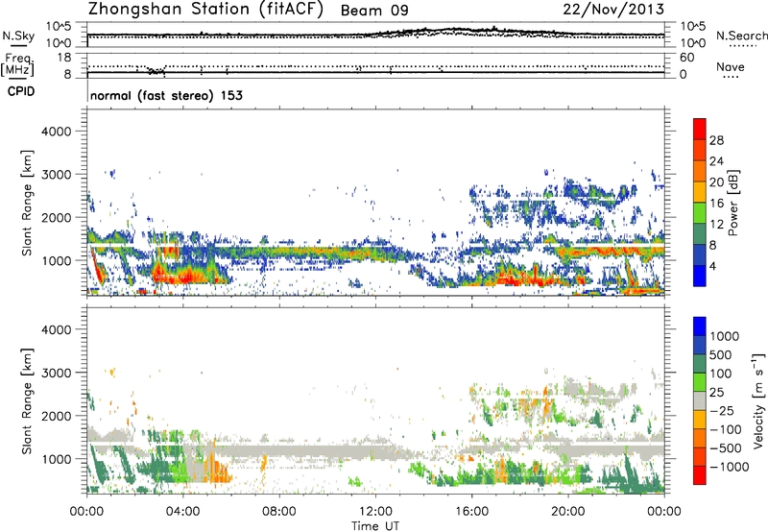The width and height of the screenshot is (768, 532).
Task: Click the '2000' tick of the power panel
Action: pos(57,217)
